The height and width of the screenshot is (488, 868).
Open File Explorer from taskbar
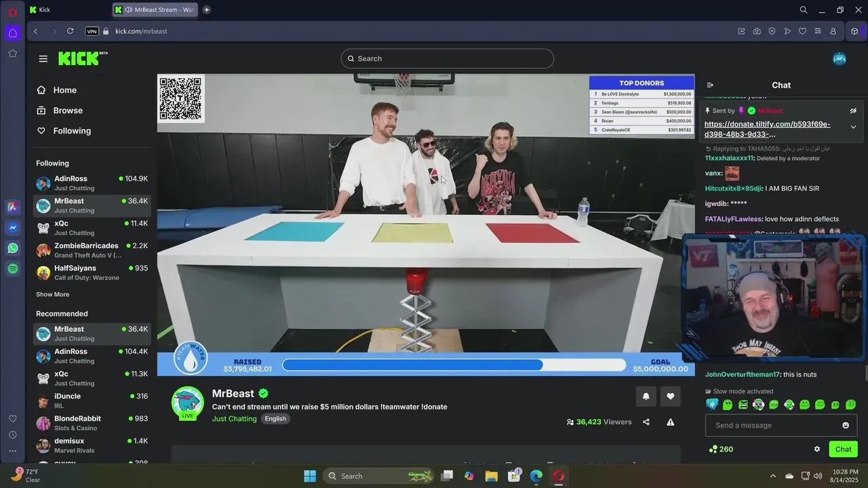[491, 476]
